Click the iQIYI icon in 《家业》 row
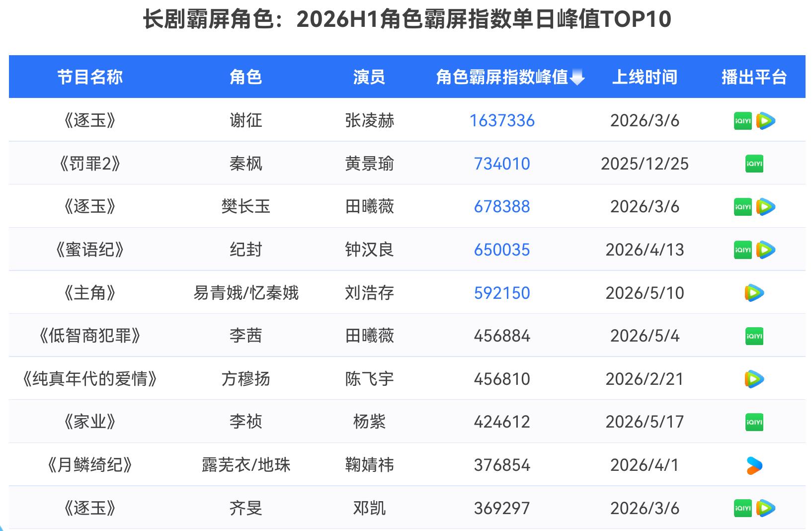This screenshot has height=531, width=812. [754, 422]
